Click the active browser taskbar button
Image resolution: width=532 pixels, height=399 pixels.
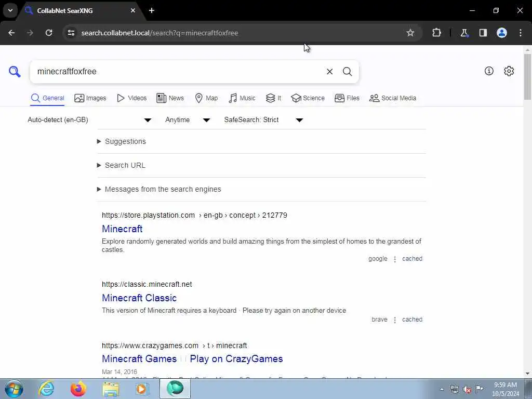click(175, 389)
